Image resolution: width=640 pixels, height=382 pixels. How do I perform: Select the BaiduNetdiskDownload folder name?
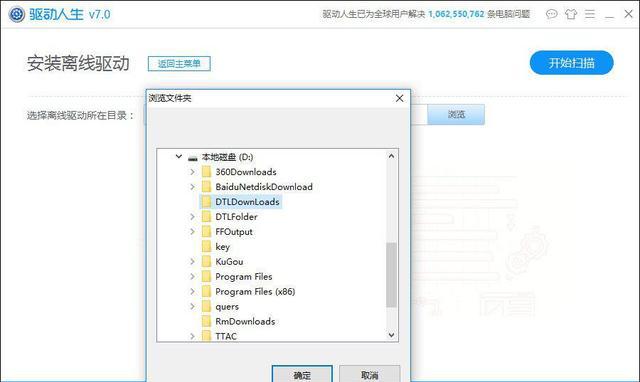click(264, 187)
